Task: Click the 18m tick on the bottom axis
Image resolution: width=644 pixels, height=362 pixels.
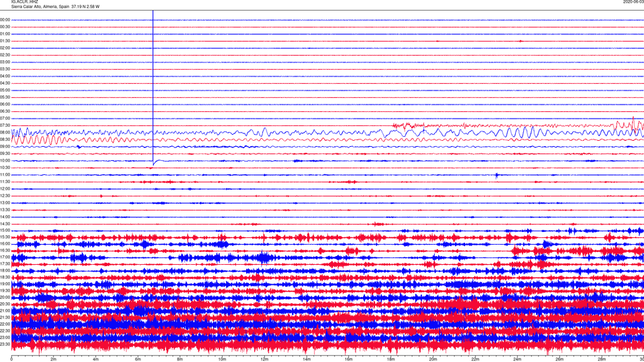Action: (390, 359)
